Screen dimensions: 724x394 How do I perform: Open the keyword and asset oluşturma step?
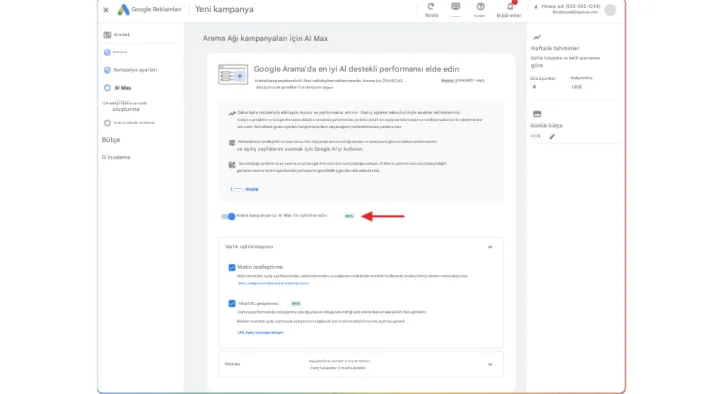click(125, 106)
